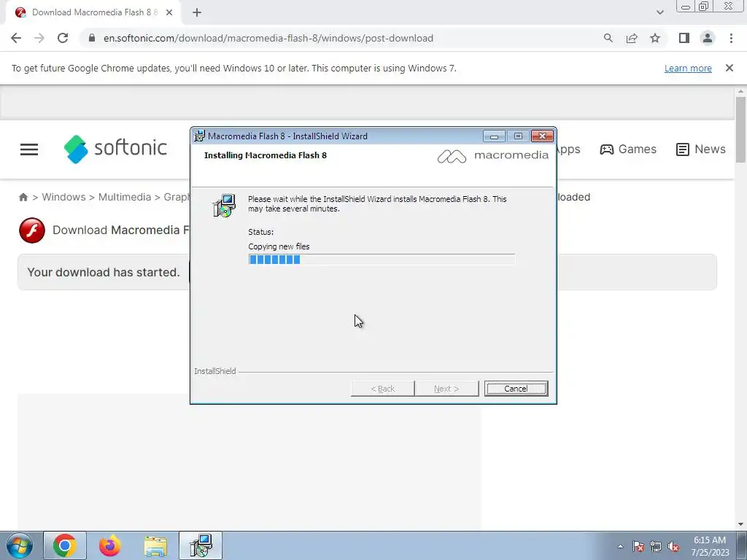
Task: Go to Softonic News section
Action: click(701, 149)
